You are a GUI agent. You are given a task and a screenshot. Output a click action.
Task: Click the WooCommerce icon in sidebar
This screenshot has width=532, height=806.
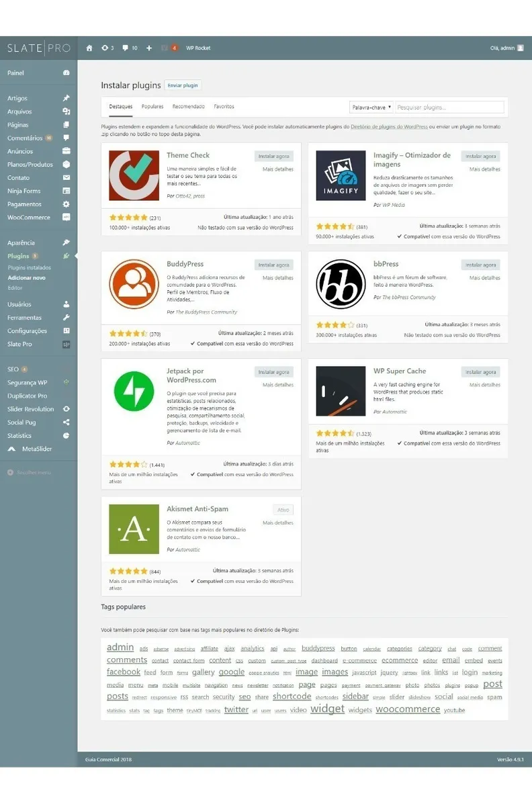tap(66, 218)
